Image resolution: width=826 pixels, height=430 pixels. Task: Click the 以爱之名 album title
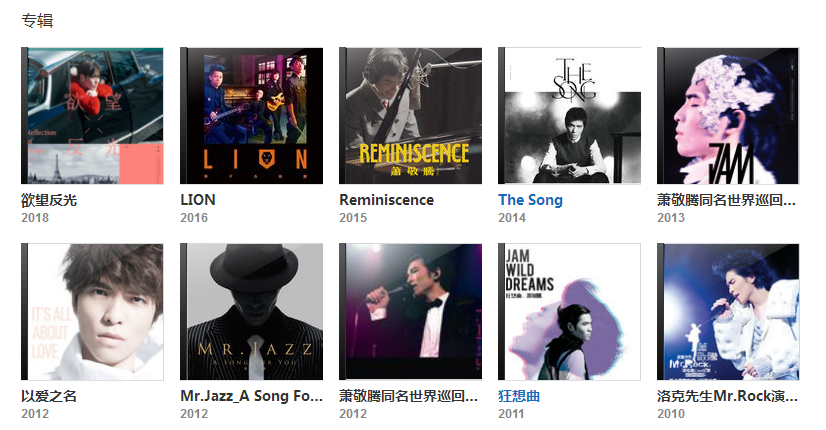[49, 396]
